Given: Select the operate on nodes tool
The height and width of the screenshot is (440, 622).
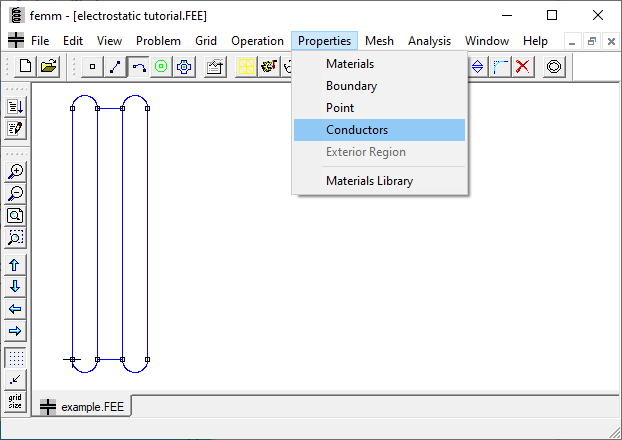Looking at the screenshot, I should (93, 66).
